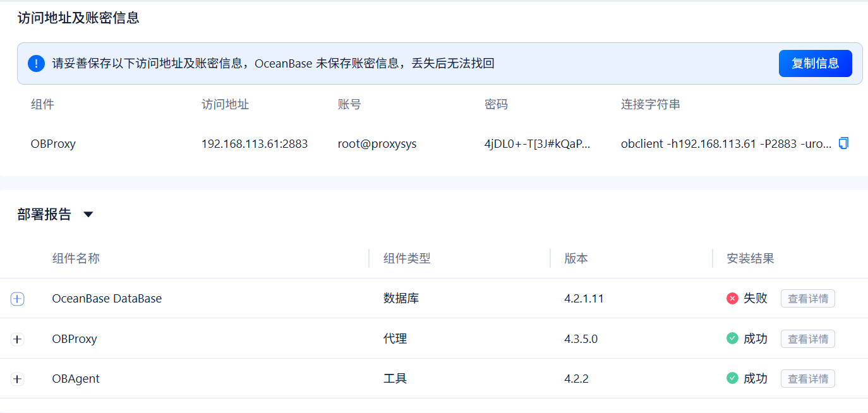
Task: Click the root@proxysys account text
Action: pyautogui.click(x=377, y=144)
